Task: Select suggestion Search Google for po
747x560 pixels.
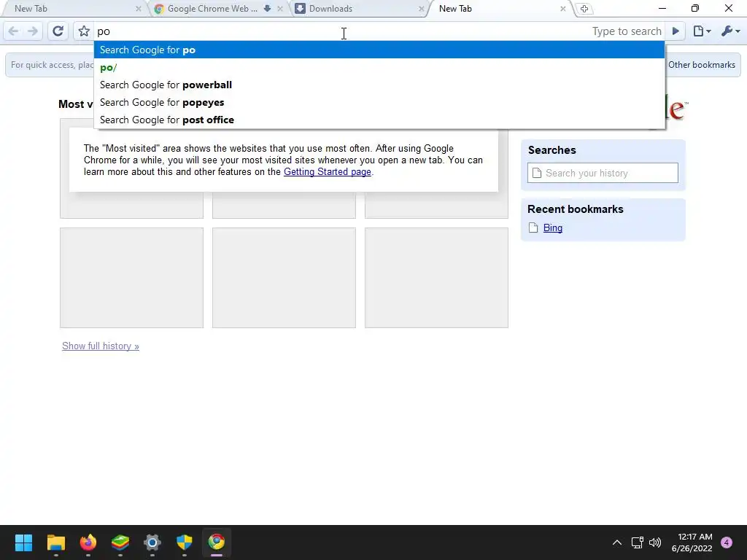Action: point(379,50)
